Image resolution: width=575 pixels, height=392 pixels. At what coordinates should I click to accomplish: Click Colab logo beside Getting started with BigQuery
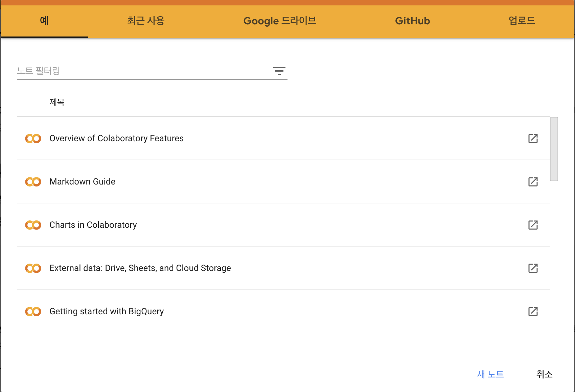33,312
